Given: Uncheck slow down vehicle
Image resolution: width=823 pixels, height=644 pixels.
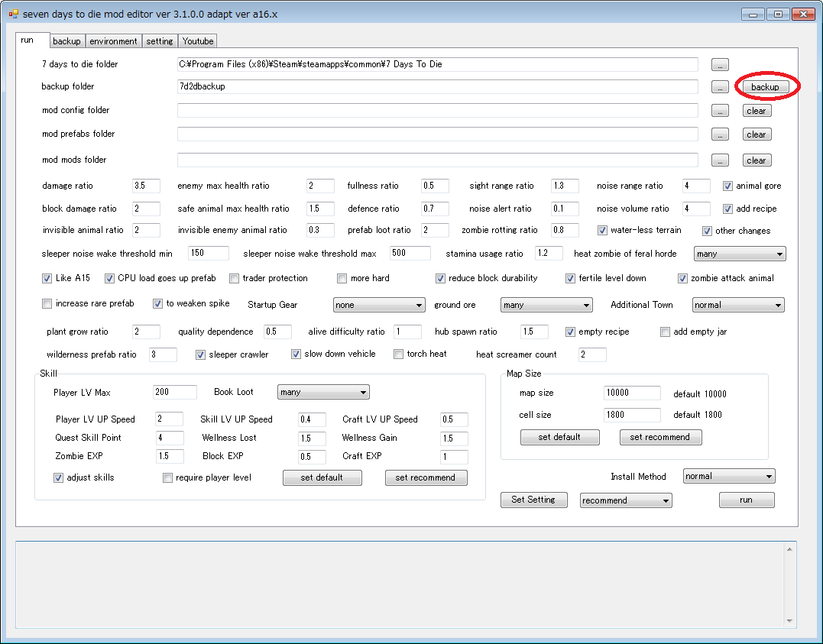Looking at the screenshot, I should pyautogui.click(x=296, y=354).
